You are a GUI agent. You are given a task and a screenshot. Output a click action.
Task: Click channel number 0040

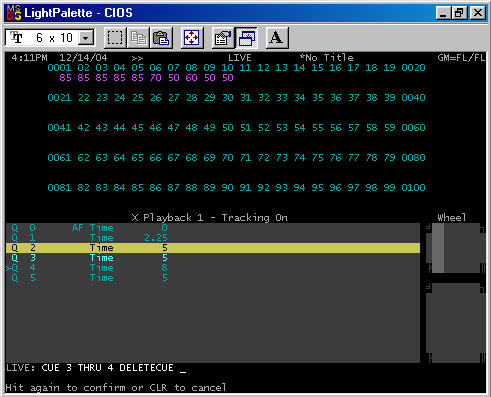413,98
